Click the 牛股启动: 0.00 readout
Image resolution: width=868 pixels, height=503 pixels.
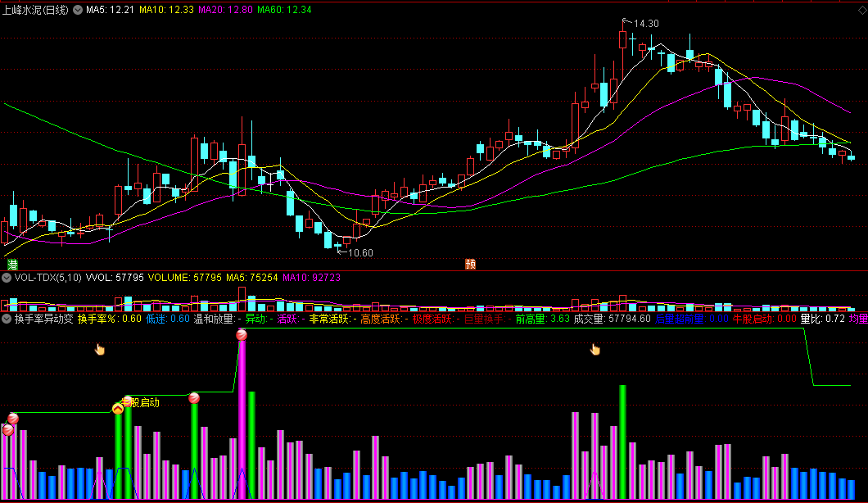[x=765, y=319]
